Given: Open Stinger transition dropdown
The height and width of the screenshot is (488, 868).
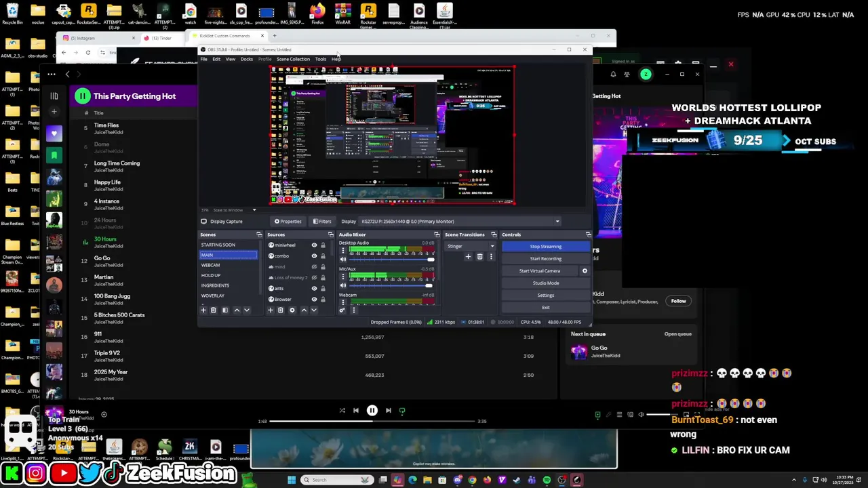Looking at the screenshot, I should coord(471,246).
